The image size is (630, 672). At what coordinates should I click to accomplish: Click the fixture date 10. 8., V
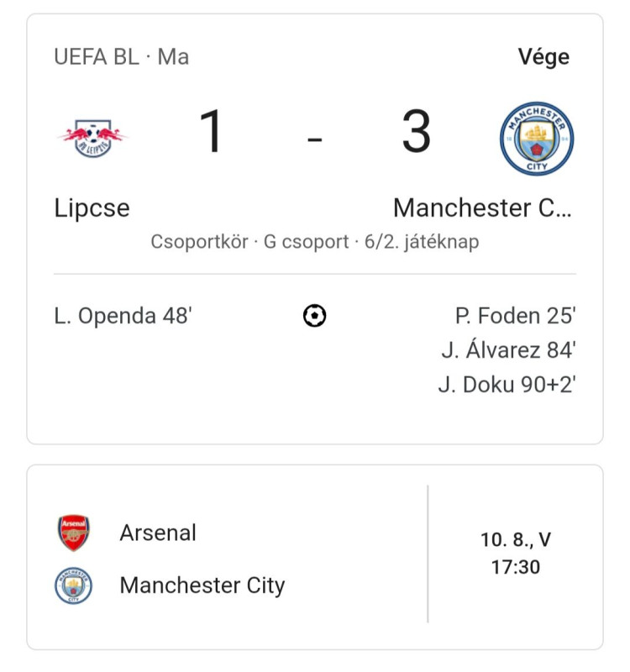point(516,539)
